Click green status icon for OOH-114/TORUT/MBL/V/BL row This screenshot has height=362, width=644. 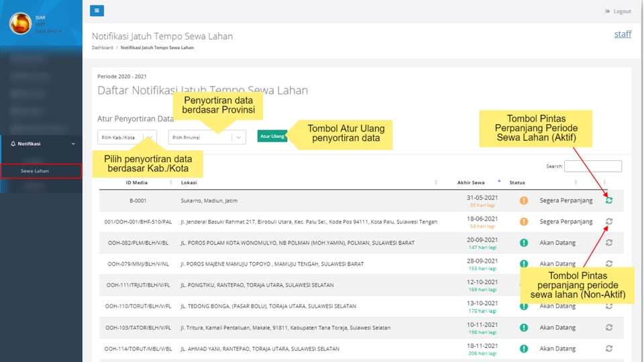524,349
